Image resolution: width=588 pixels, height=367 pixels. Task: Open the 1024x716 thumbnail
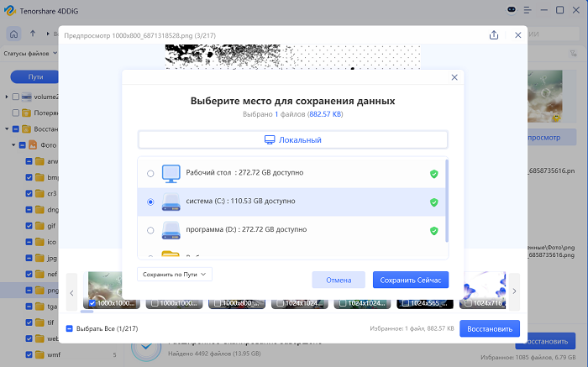(x=483, y=290)
